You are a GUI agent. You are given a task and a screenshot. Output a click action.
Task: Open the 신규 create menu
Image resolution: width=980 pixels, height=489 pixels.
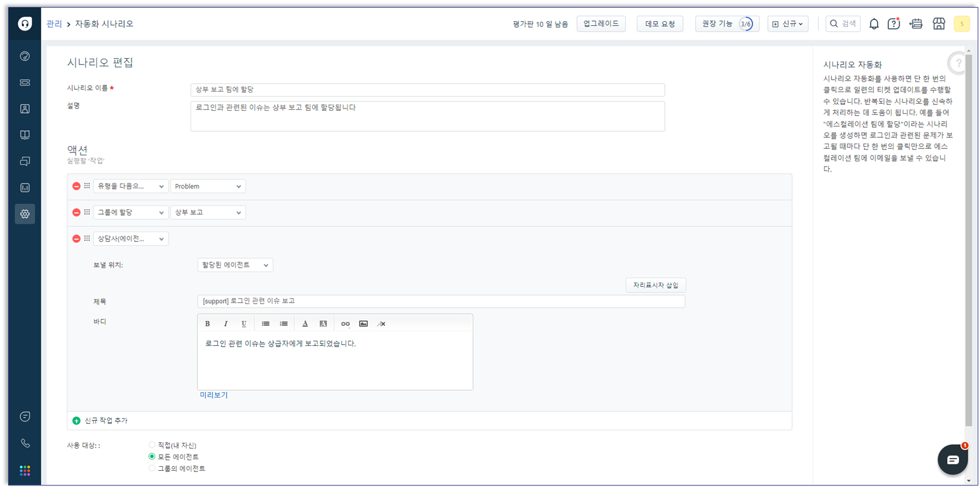(x=787, y=24)
